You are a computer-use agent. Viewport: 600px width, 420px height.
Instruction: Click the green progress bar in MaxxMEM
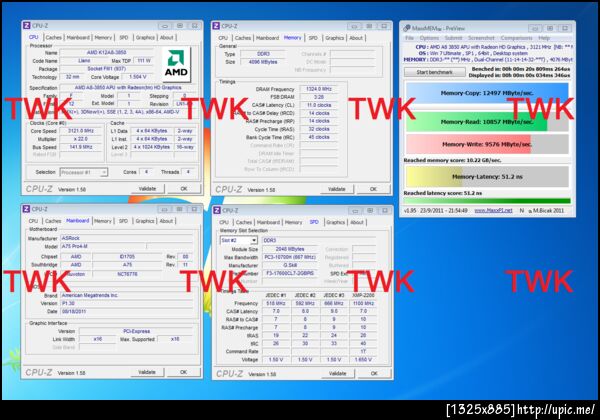pos(487,201)
